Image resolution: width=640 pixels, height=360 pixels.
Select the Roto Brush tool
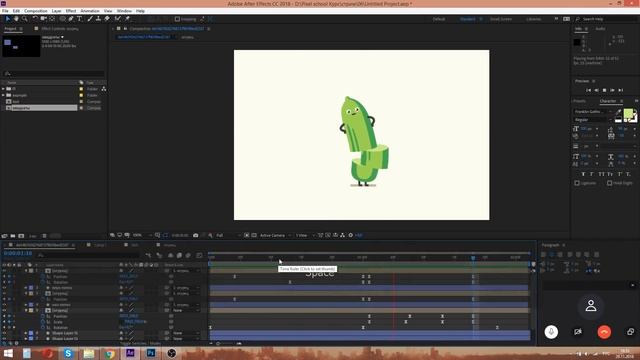[x=118, y=19]
